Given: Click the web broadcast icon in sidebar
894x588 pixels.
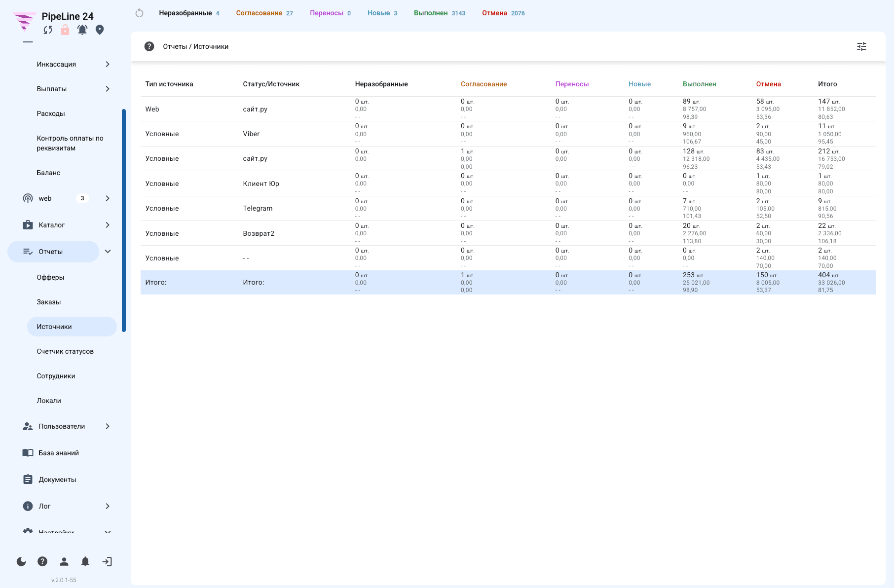Looking at the screenshot, I should [x=28, y=198].
